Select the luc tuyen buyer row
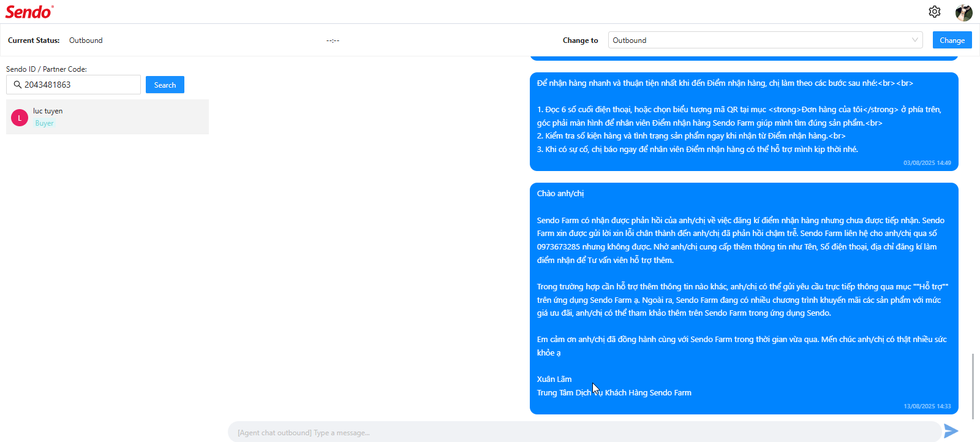 coord(107,116)
